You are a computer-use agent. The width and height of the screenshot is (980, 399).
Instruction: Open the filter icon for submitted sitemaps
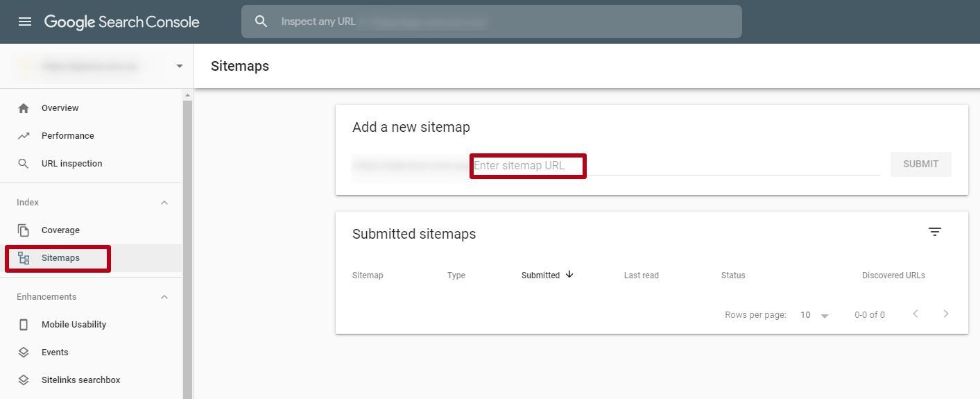[935, 232]
